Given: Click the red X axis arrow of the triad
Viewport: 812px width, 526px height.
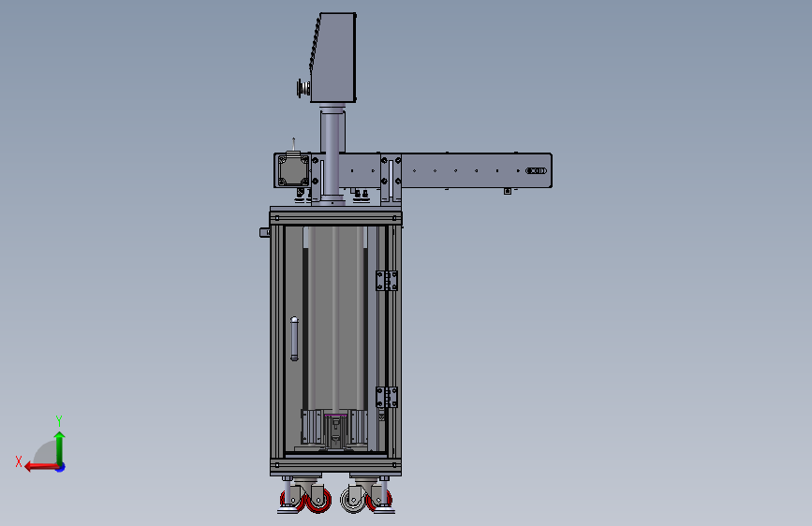Looking at the screenshot, I should [41, 467].
